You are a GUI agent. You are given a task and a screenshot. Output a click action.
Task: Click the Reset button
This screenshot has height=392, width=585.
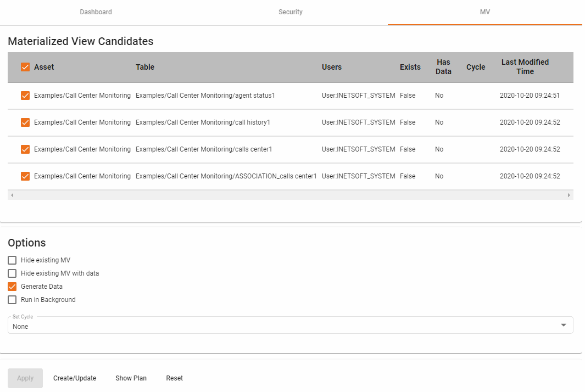tap(174, 378)
